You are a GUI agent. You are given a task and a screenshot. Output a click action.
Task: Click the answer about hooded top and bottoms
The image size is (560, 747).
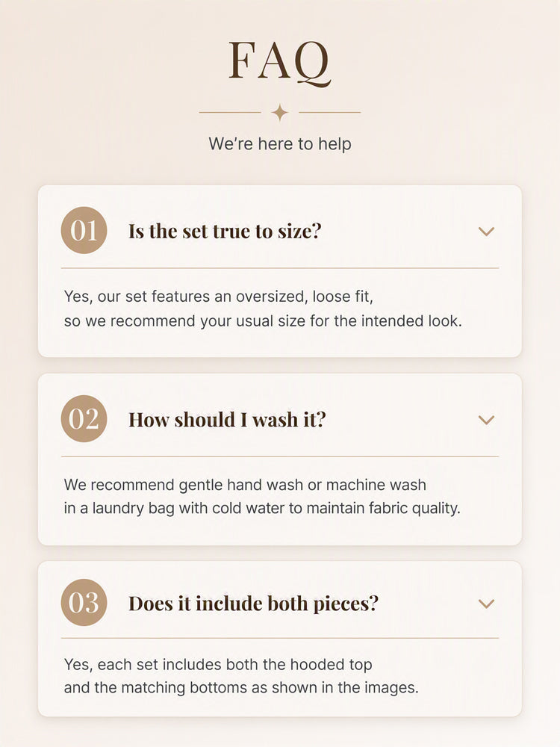click(241, 676)
